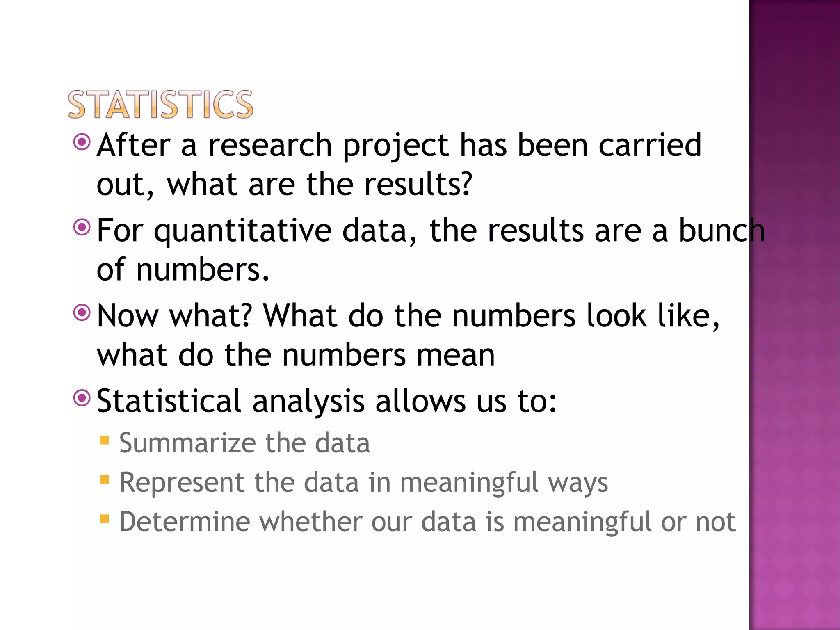The width and height of the screenshot is (840, 630).
Task: Click the text 'After a research project has been carried'
Action: pyautogui.click(x=399, y=146)
